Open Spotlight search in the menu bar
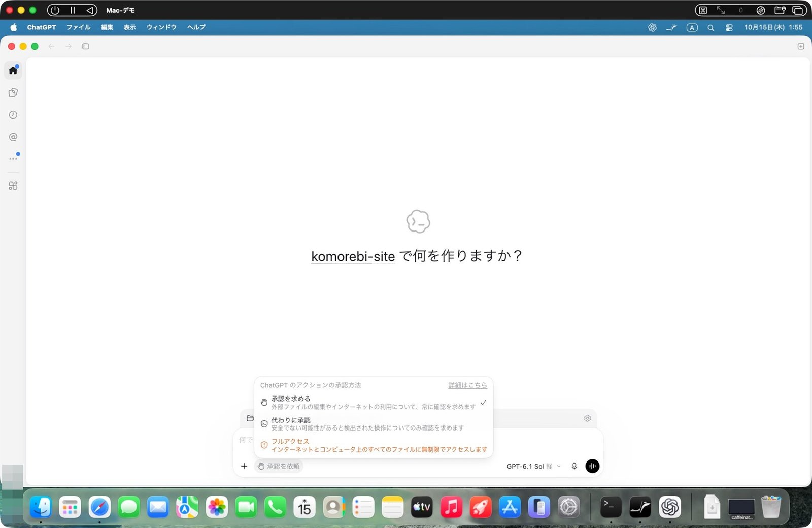Image resolution: width=812 pixels, height=528 pixels. 710,28
